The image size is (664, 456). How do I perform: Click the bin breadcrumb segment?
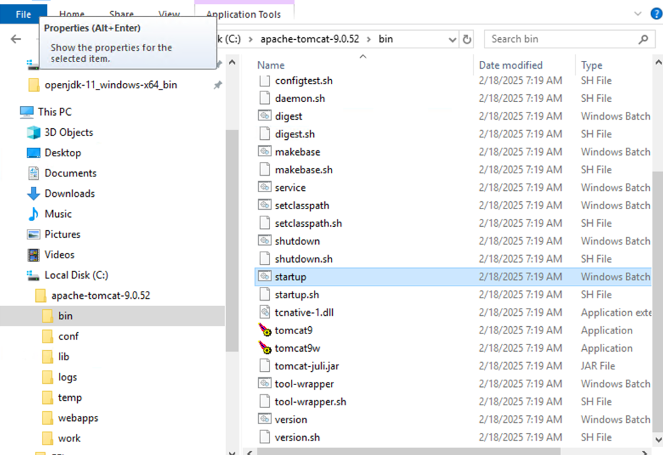pos(385,39)
